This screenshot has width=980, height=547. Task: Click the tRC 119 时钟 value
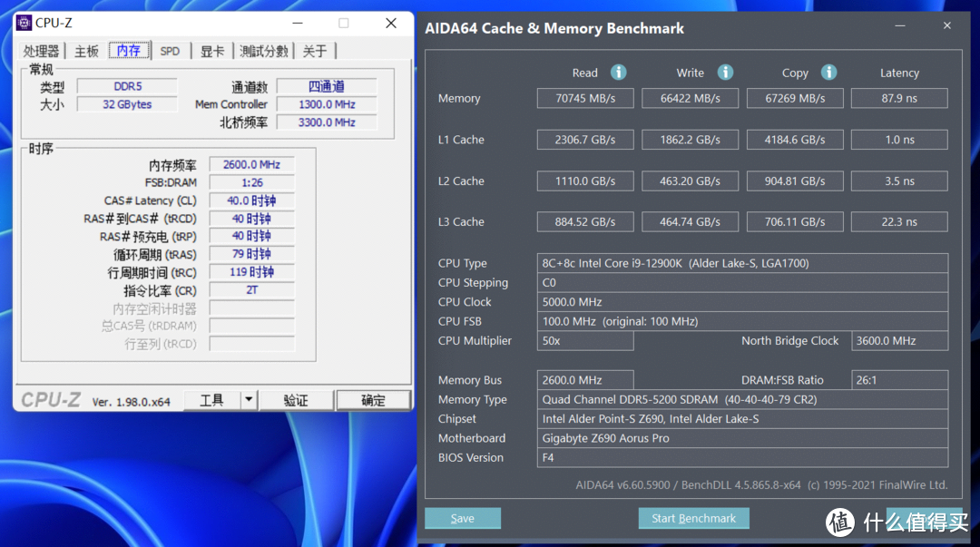(252, 272)
